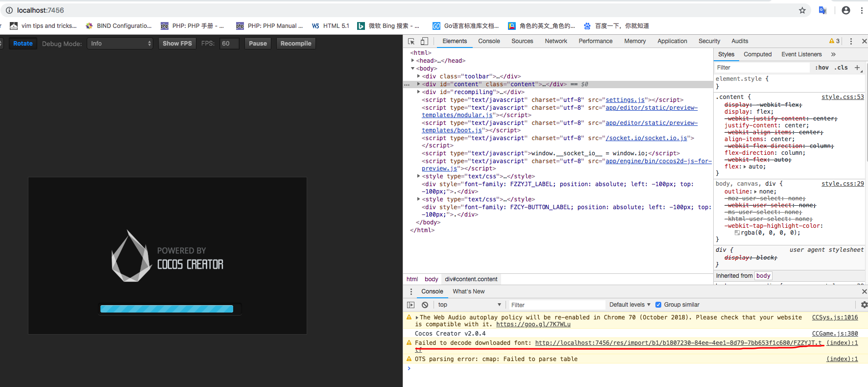Open DevTools customize three-dot menu

coord(851,41)
